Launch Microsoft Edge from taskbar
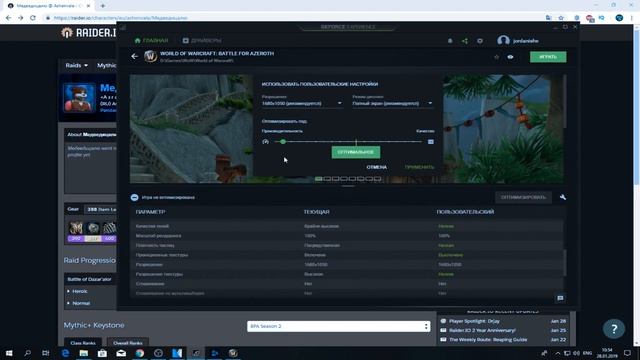 pos(65,353)
